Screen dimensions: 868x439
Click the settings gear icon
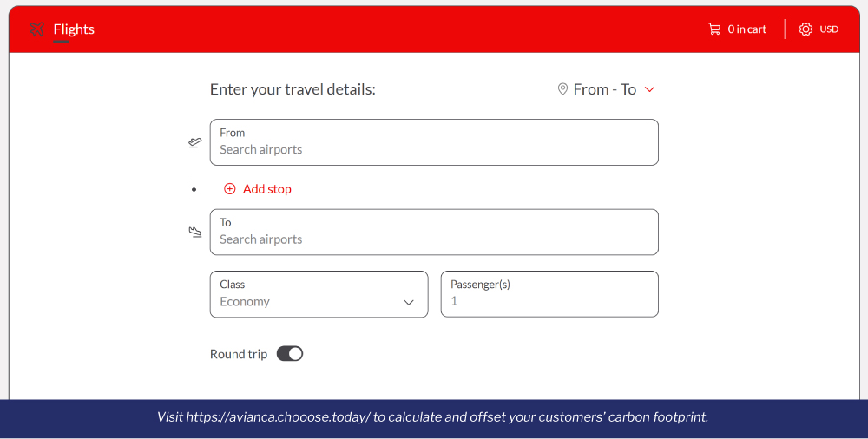806,29
